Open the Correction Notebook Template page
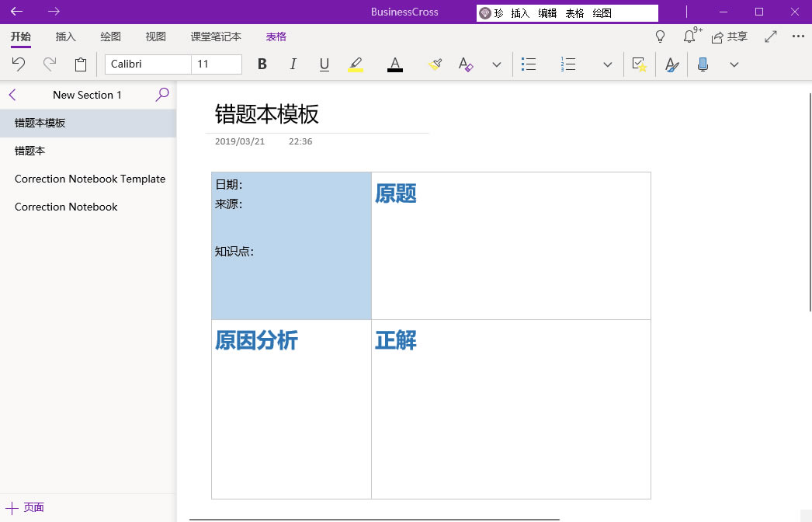Viewport: 812px width, 522px height. coord(89,179)
